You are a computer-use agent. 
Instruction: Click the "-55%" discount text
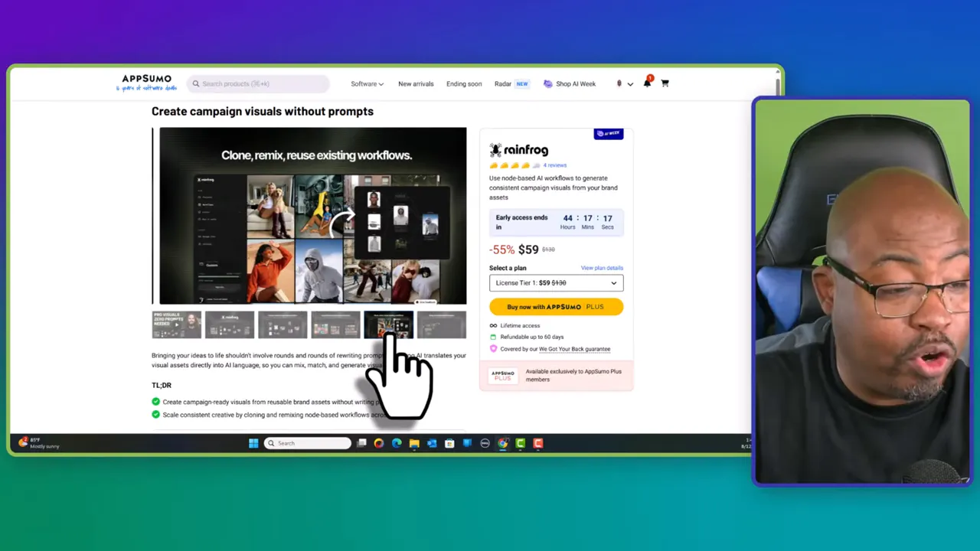point(501,249)
